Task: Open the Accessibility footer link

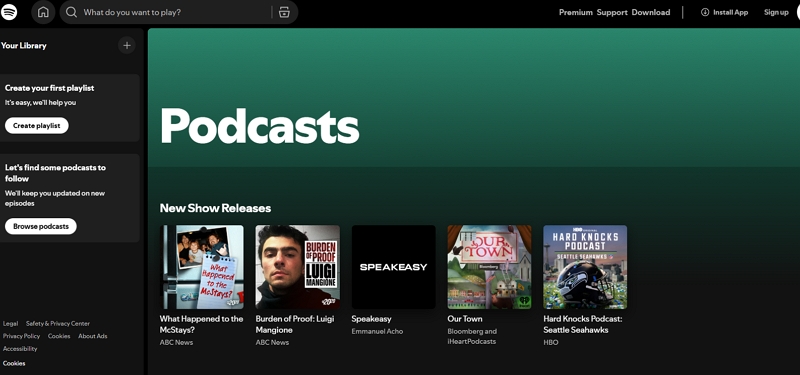Action: click(x=20, y=349)
